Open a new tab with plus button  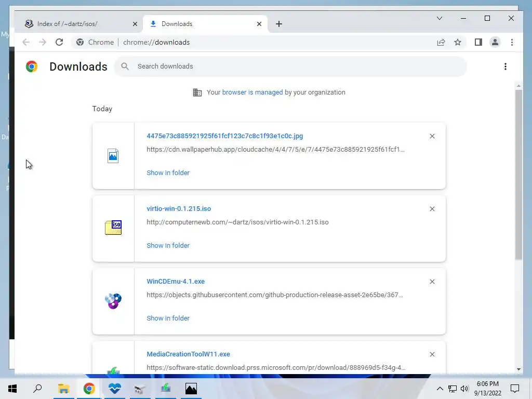click(x=279, y=24)
